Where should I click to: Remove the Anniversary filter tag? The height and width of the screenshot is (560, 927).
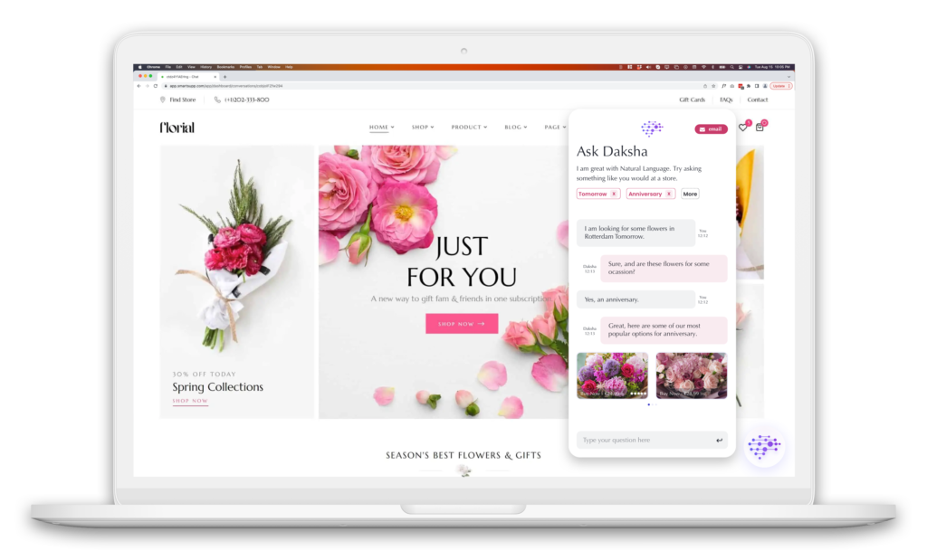[x=669, y=194]
